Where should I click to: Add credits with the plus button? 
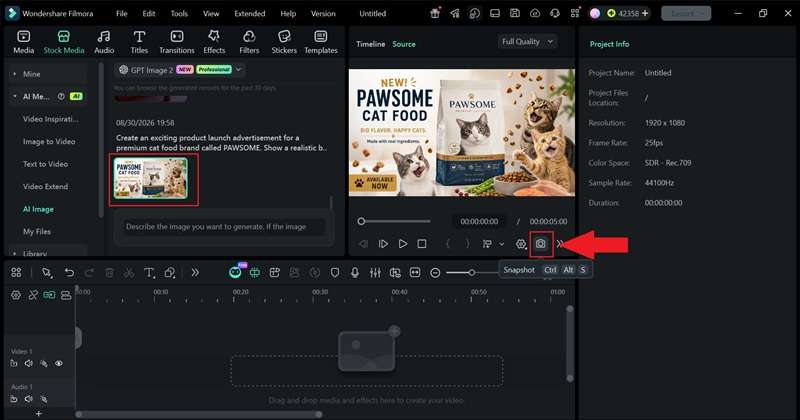coord(645,14)
